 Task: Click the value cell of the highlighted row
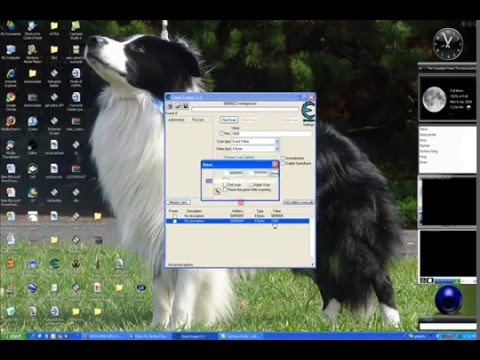275,221
